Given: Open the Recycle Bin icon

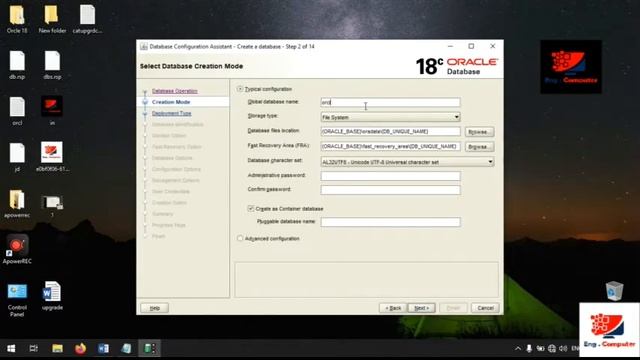Looking at the screenshot, I should tap(614, 291).
